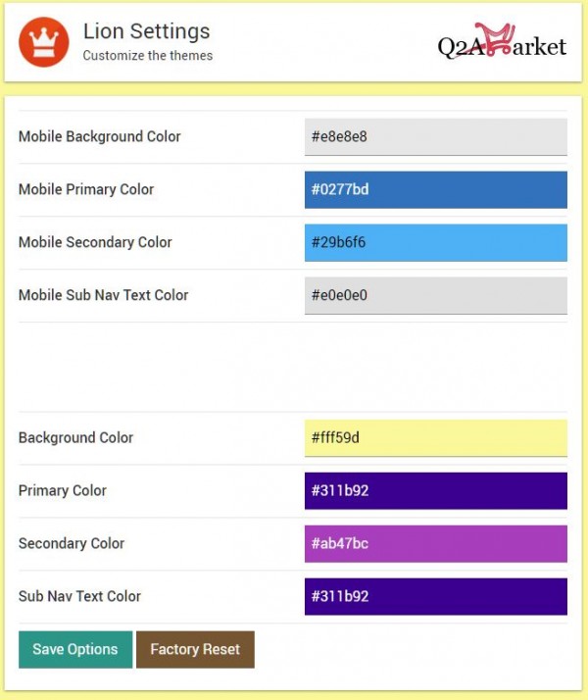Pick the yellow Background Color field
Image resolution: width=588 pixels, height=700 pixels.
point(435,437)
